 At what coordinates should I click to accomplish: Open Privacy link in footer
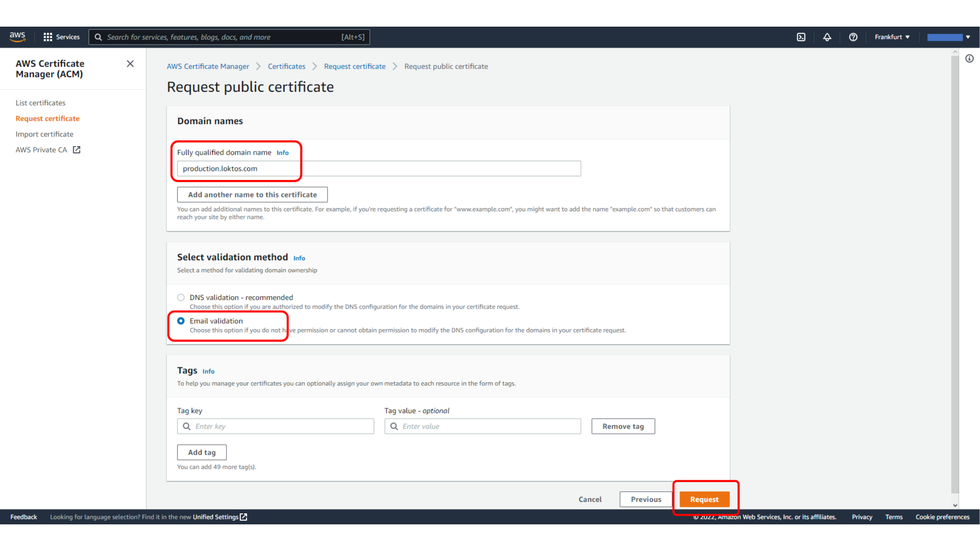pos(862,517)
